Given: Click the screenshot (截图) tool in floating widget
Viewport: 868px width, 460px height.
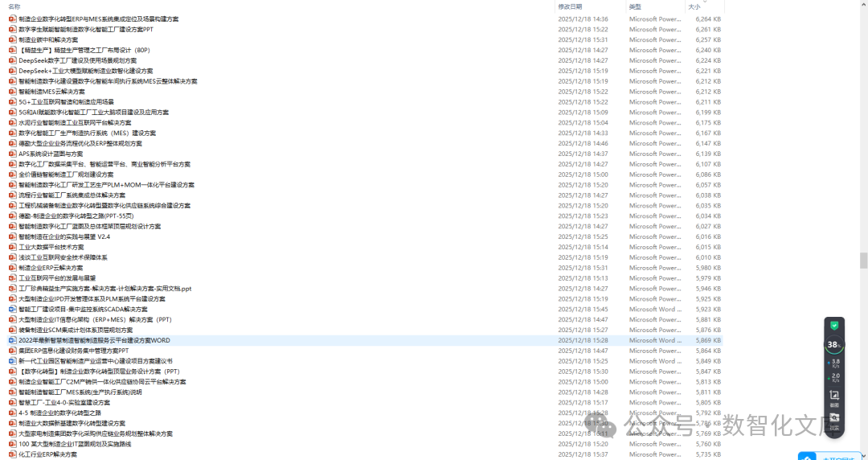Looking at the screenshot, I should [834, 396].
